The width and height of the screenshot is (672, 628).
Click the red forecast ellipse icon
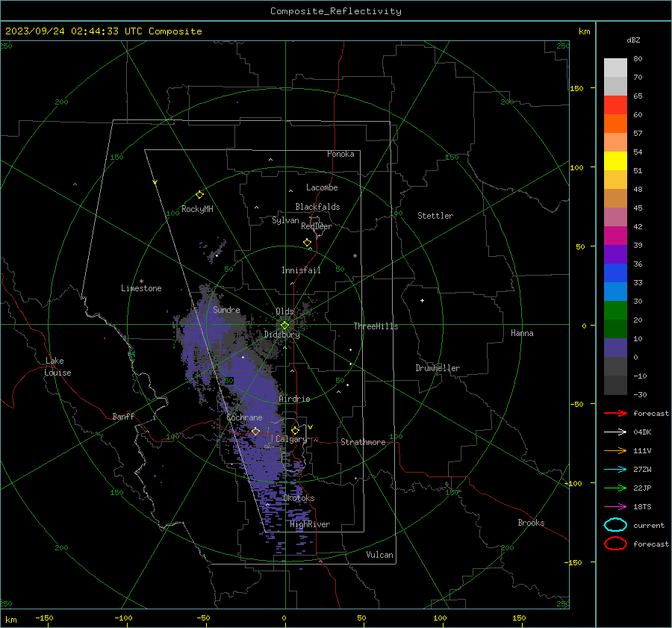pos(615,544)
